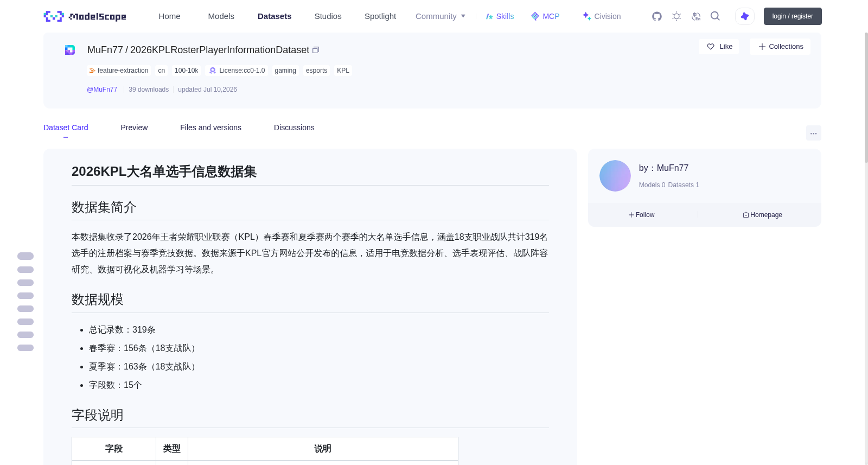868x465 pixels.
Task: Open the Spotlight menu item
Action: (380, 16)
